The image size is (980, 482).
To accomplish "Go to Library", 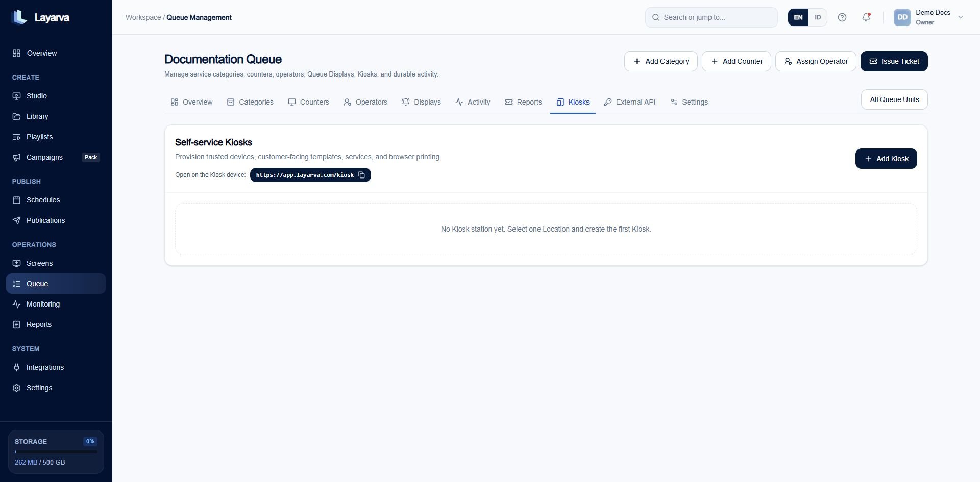I will [x=56, y=116].
